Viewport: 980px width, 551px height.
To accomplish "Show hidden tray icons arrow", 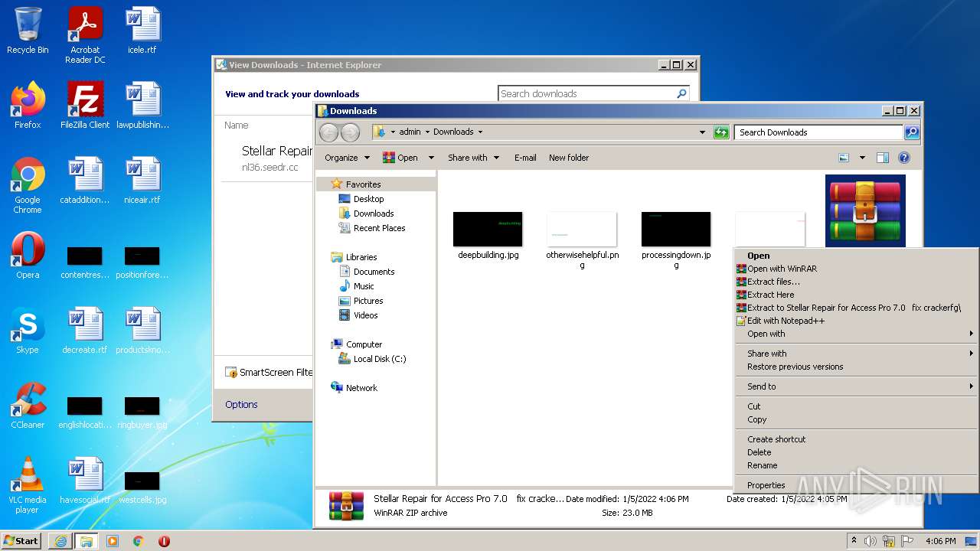I will pos(853,541).
